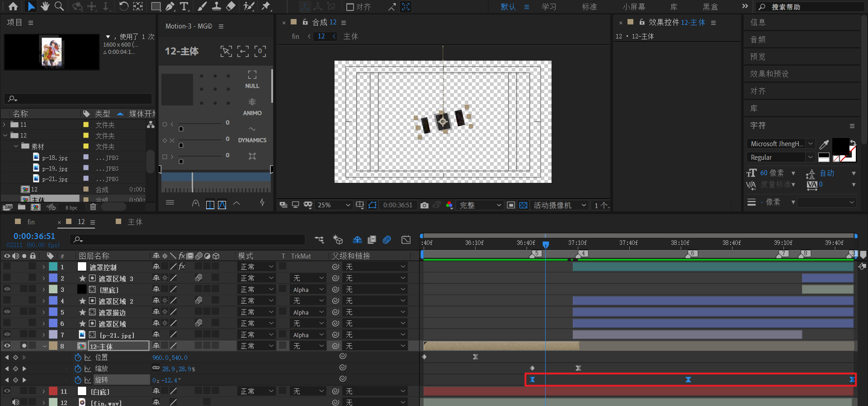Open the 黑盒 workspace
868x406 pixels.
[710, 7]
